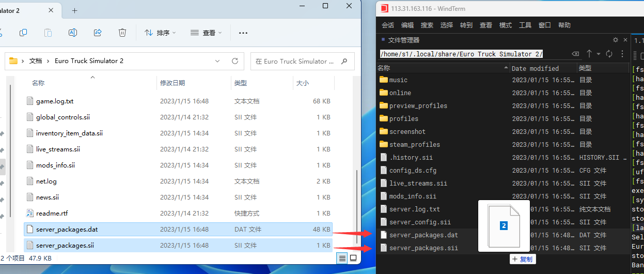
Task: Close the WindTerm 文件管理器 panel
Action: pos(625,40)
